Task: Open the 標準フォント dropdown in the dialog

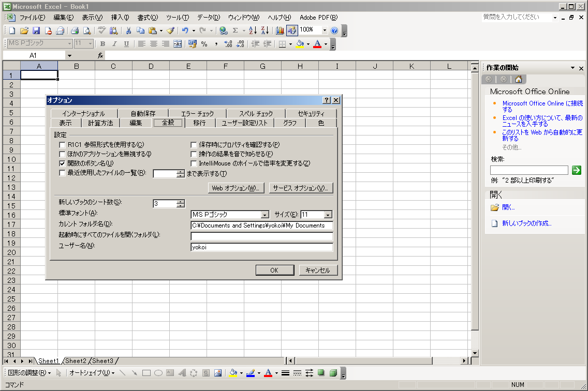Action: (x=265, y=215)
